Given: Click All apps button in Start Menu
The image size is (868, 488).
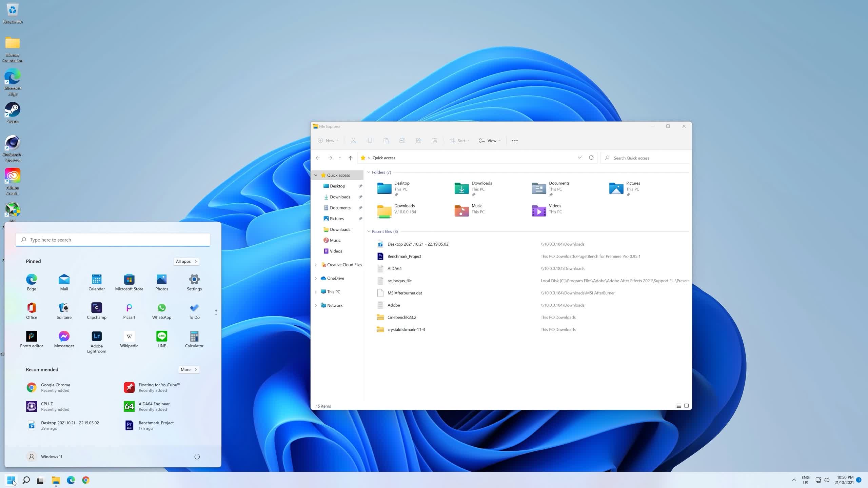Looking at the screenshot, I should pyautogui.click(x=186, y=261).
